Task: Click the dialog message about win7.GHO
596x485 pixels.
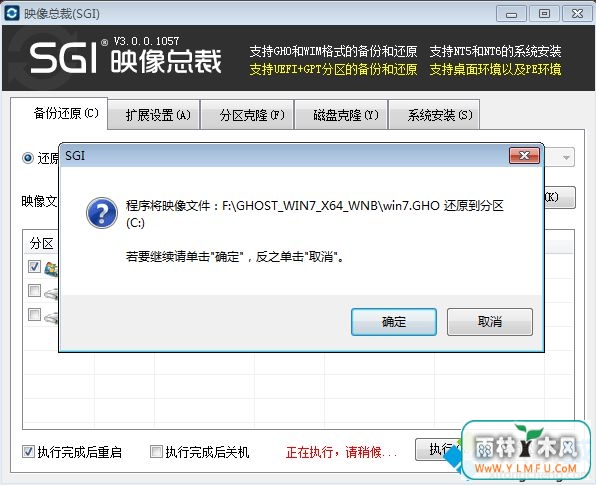Action: pos(315,214)
